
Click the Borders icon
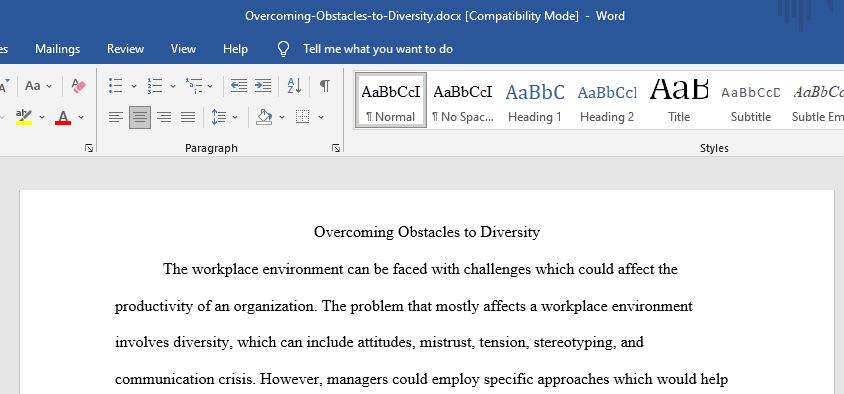coord(303,117)
